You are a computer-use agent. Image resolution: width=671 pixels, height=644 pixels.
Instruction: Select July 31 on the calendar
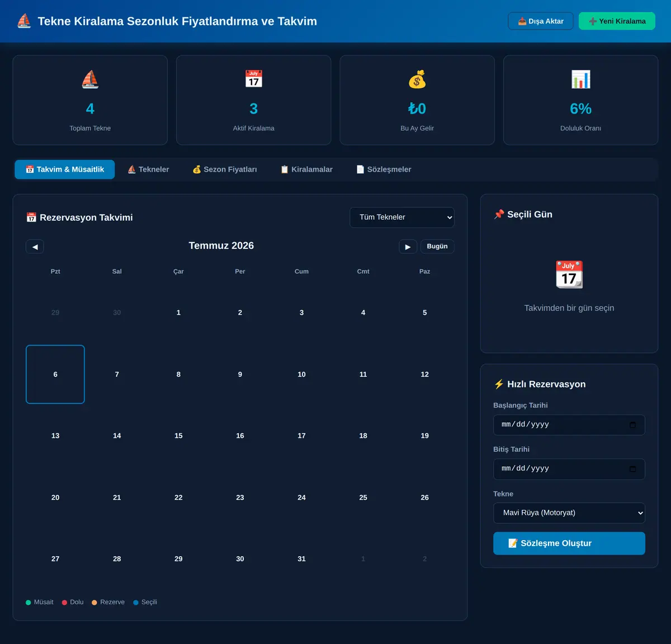(301, 559)
